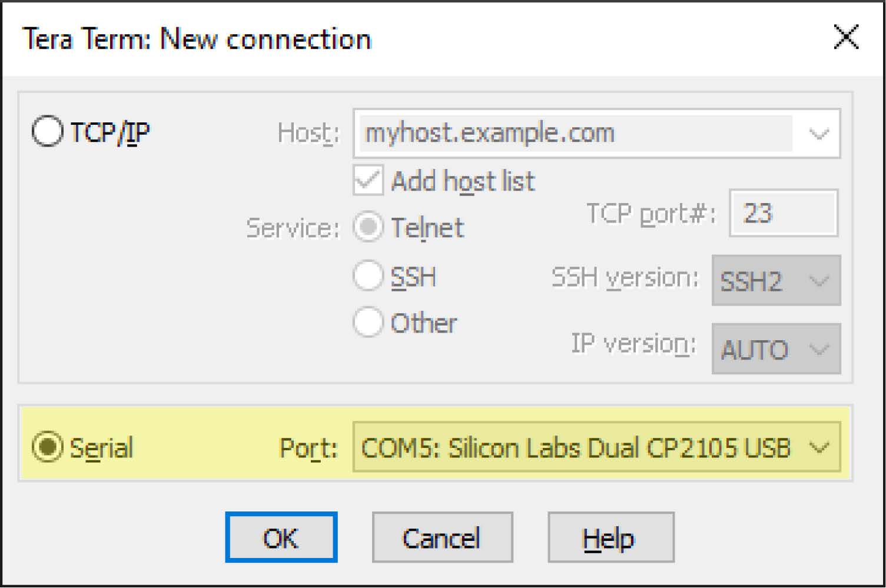Click the Service: label text
The width and height of the screenshot is (886, 588).
coord(293,228)
